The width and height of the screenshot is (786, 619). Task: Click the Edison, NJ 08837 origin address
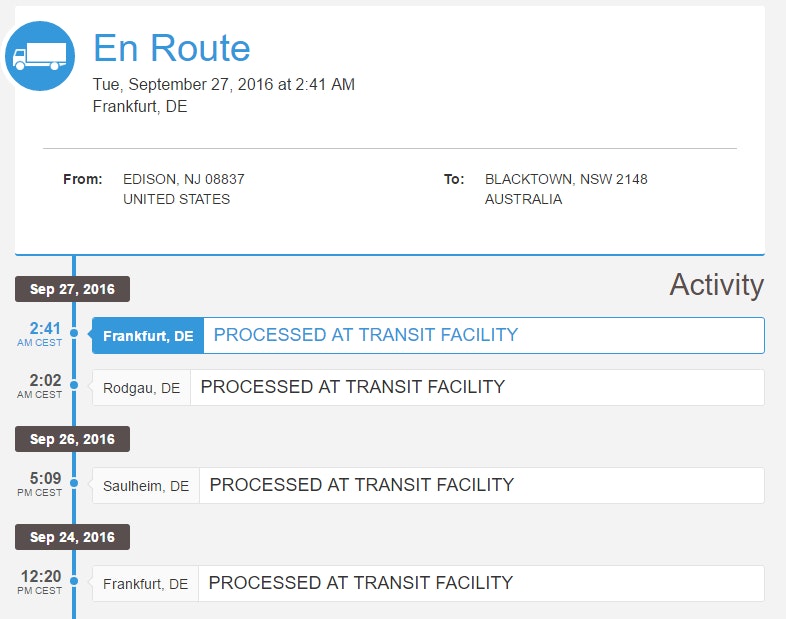tap(183, 180)
